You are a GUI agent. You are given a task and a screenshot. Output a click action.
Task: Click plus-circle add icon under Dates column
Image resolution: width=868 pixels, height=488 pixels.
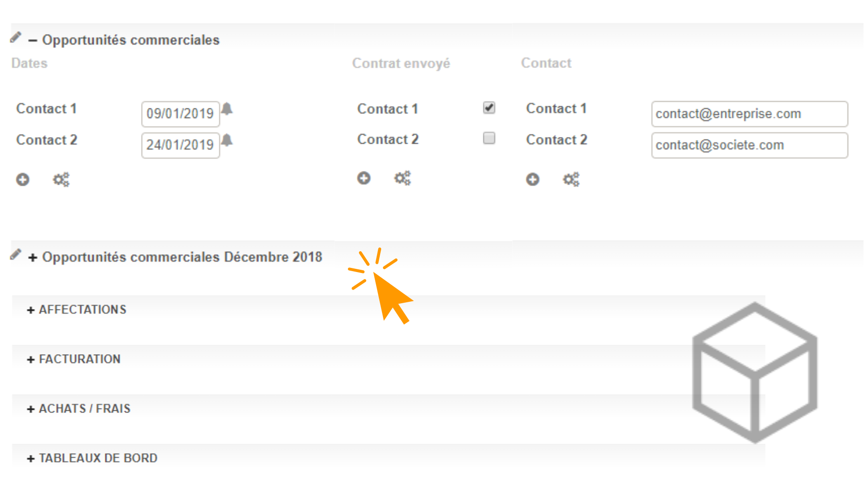23,179
